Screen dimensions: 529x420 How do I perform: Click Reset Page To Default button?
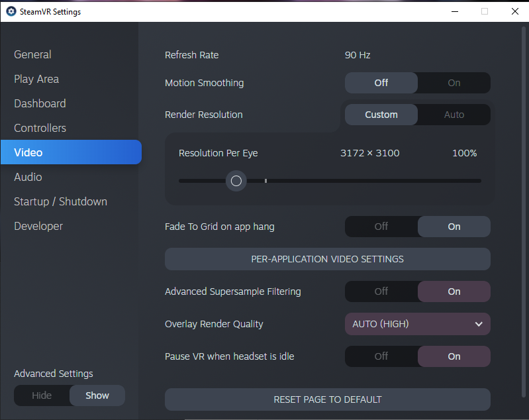point(328,399)
